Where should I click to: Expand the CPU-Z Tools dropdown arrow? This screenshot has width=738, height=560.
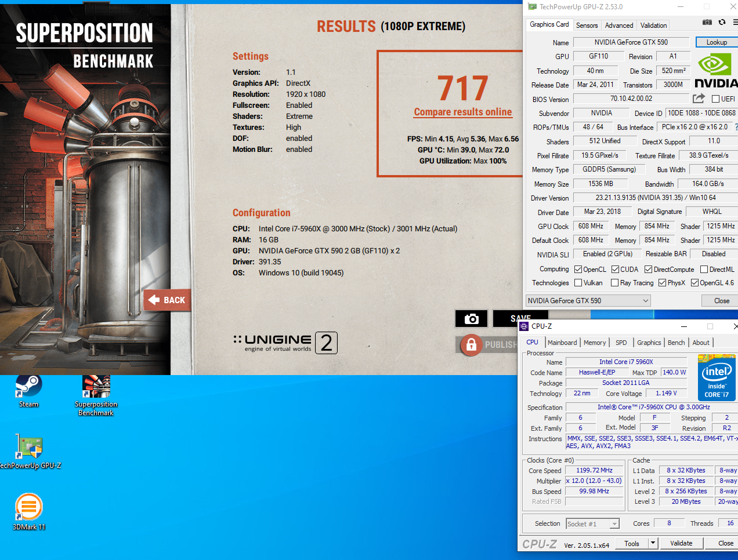pos(653,543)
